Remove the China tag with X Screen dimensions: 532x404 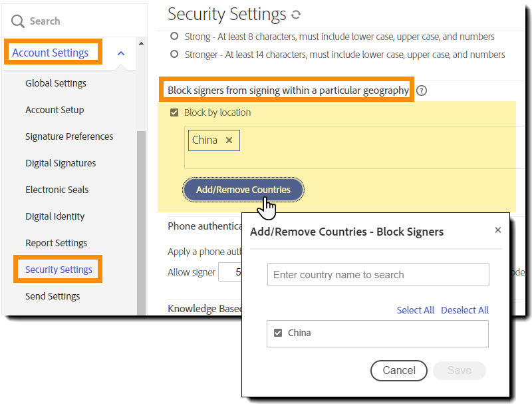coord(229,140)
